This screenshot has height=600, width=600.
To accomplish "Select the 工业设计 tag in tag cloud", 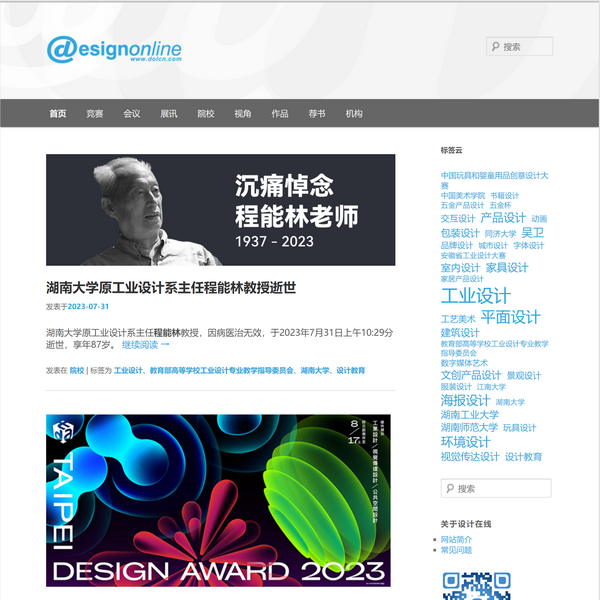I will point(475,296).
